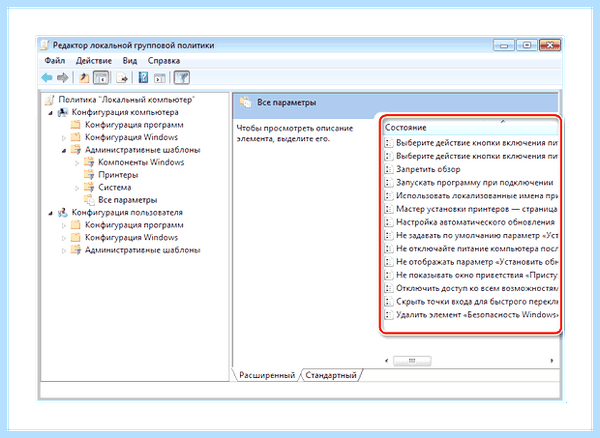Click the title bar application icon

coord(45,45)
